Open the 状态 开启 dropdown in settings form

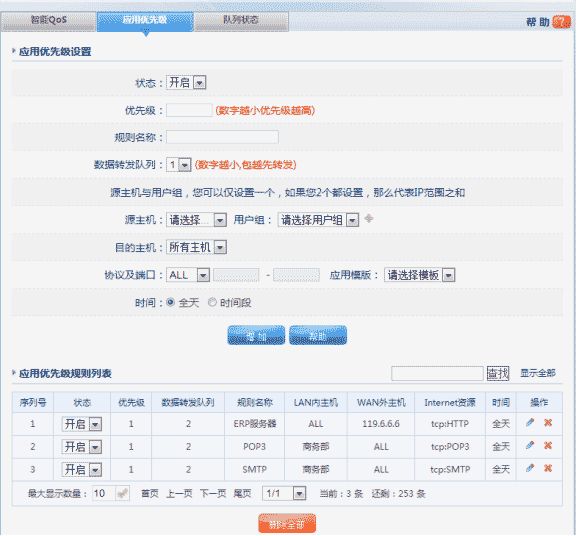pos(186,82)
